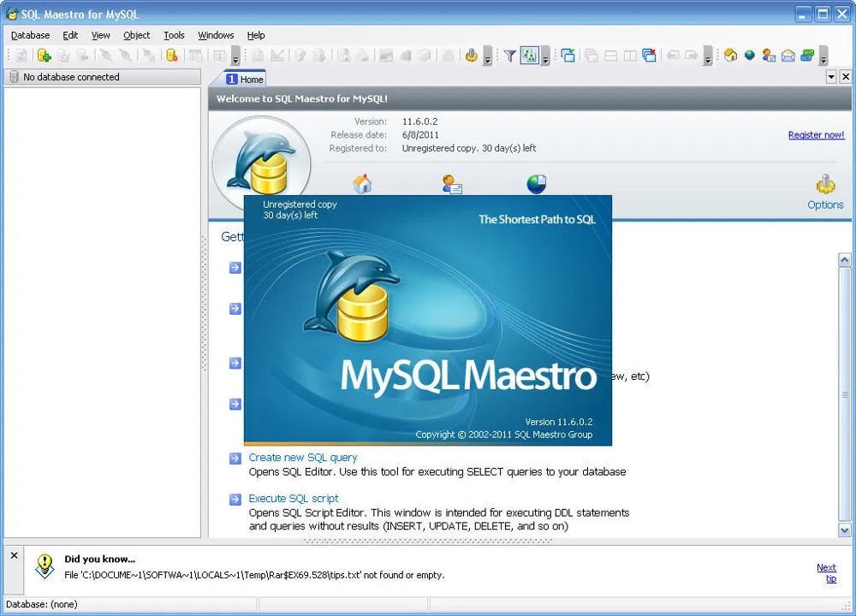Click the tile windows vertically toolbar icon

630,55
